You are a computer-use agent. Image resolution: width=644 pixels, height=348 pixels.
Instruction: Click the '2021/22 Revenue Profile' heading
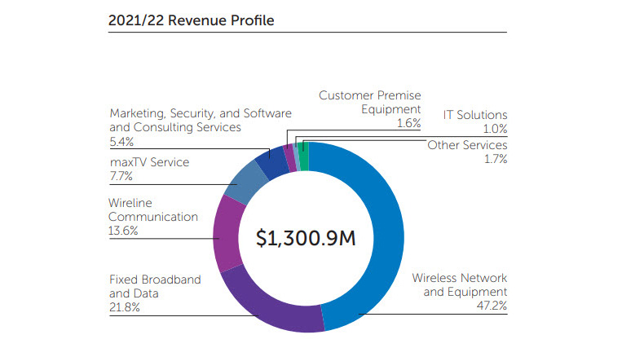click(191, 20)
